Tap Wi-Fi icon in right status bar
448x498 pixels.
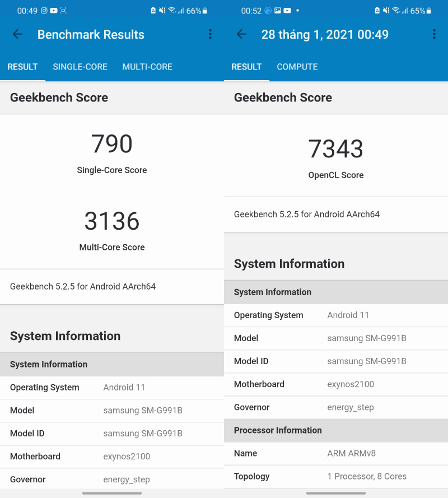pyautogui.click(x=395, y=11)
